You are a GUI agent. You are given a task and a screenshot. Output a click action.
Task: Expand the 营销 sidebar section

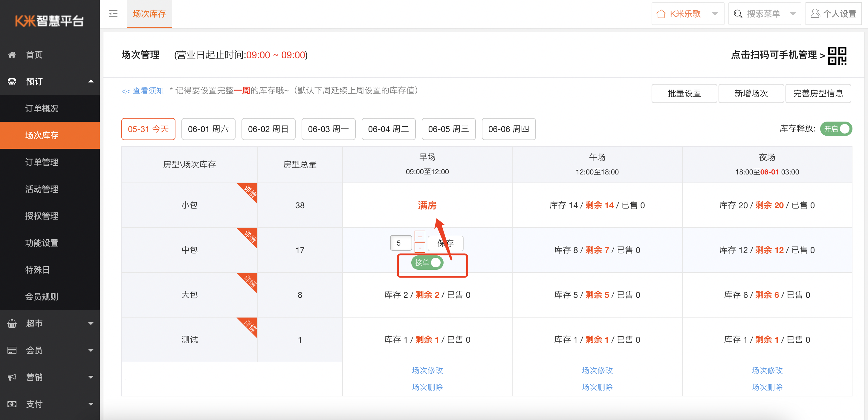pos(91,377)
